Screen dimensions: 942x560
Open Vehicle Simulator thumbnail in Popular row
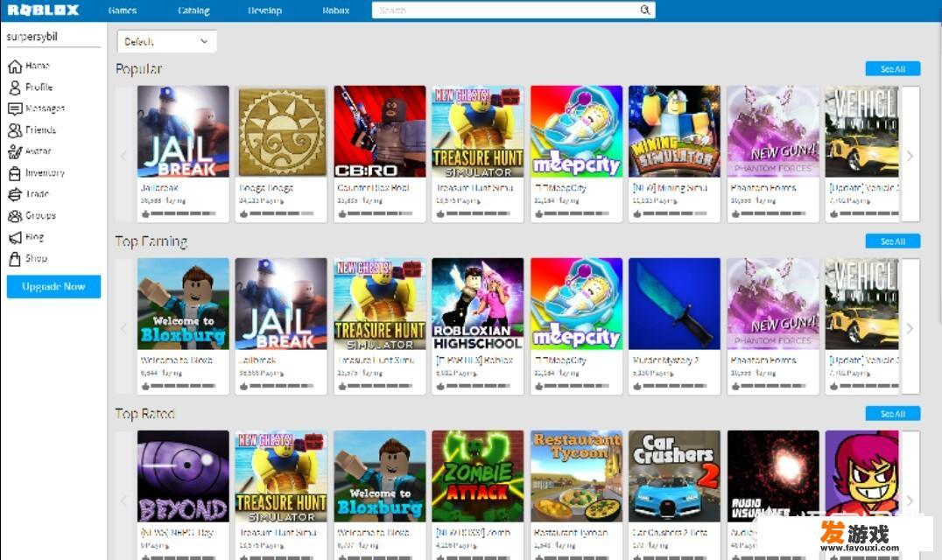point(862,131)
